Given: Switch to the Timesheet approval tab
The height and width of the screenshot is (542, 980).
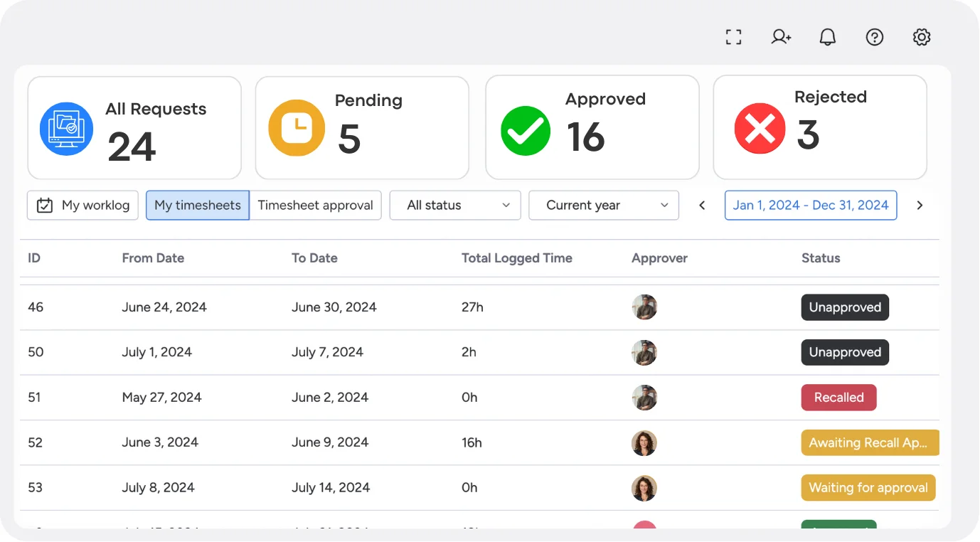Looking at the screenshot, I should [316, 205].
